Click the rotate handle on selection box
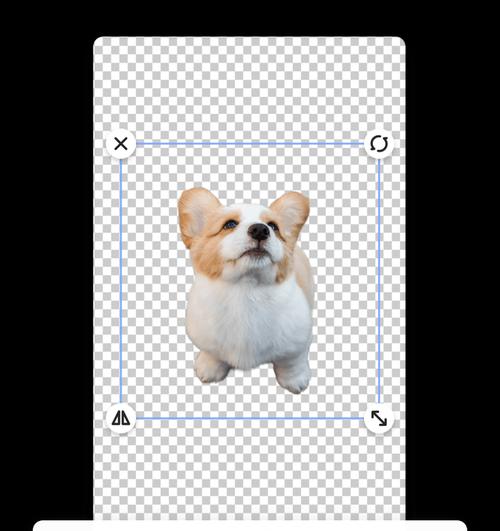This screenshot has height=531, width=500. [x=379, y=144]
